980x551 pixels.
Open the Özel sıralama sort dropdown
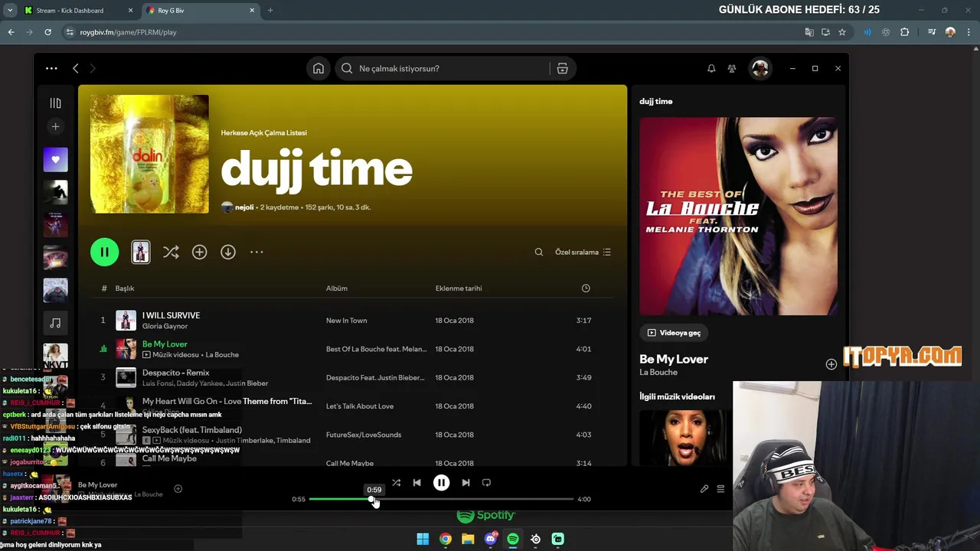(583, 252)
